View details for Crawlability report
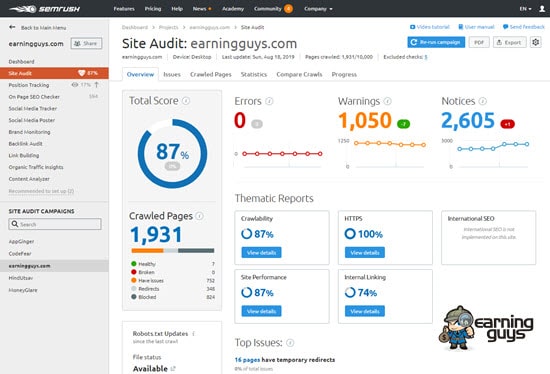The image size is (550, 374). 261,253
